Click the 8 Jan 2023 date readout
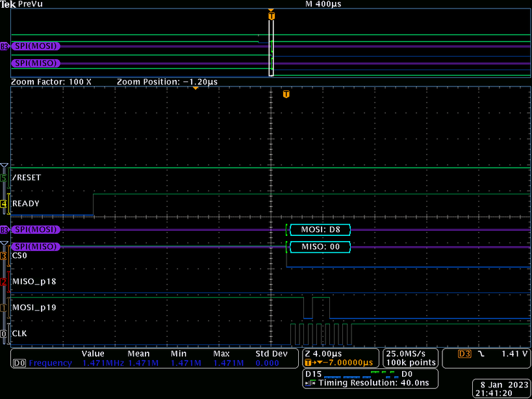 click(505, 385)
